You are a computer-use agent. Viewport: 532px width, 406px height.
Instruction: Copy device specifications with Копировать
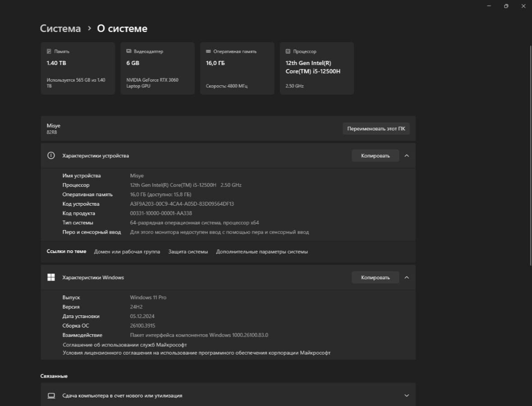375,156
